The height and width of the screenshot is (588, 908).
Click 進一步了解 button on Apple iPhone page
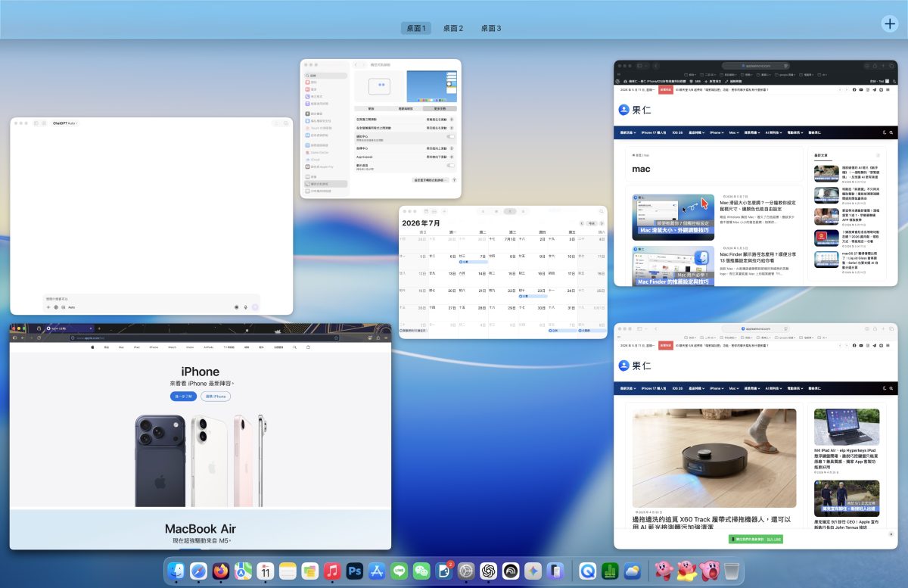coord(183,397)
